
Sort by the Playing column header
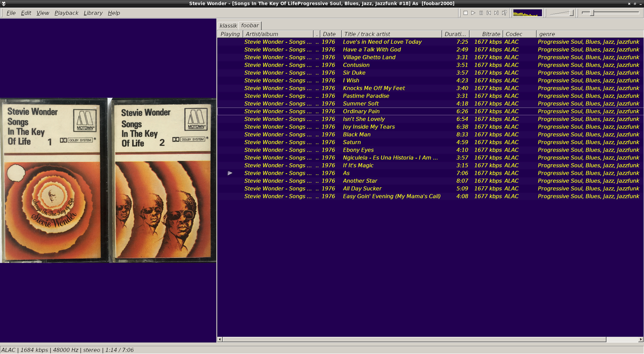(x=230, y=34)
